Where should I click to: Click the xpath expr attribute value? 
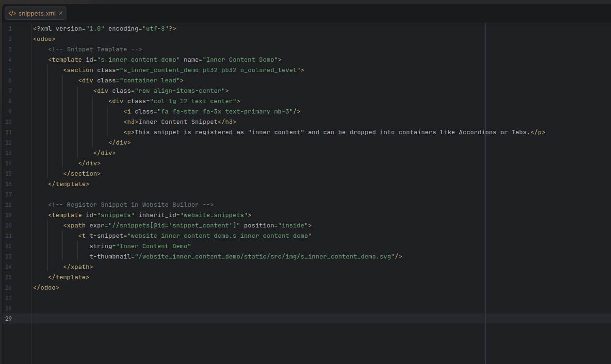coord(174,226)
